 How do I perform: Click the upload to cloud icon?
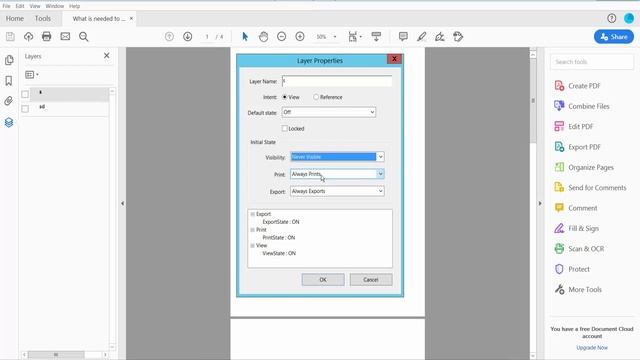(29, 37)
